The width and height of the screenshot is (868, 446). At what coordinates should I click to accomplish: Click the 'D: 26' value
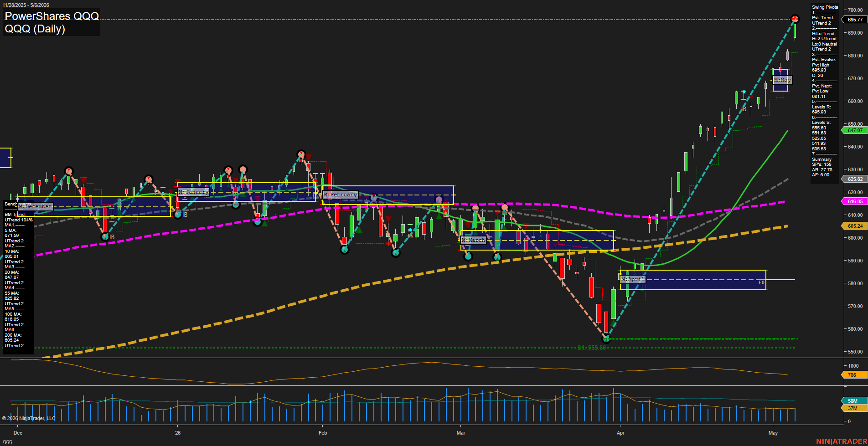point(817,76)
